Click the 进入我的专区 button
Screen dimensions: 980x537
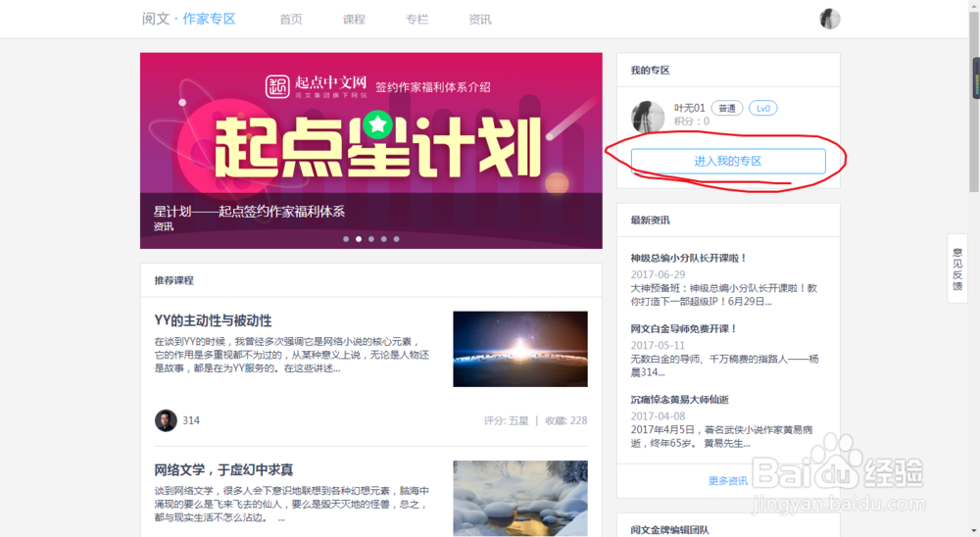[728, 162]
